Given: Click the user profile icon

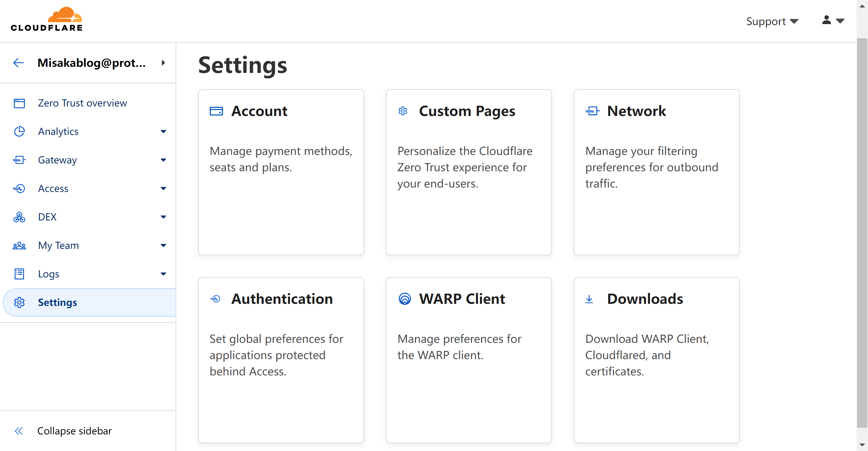Looking at the screenshot, I should click(x=827, y=20).
